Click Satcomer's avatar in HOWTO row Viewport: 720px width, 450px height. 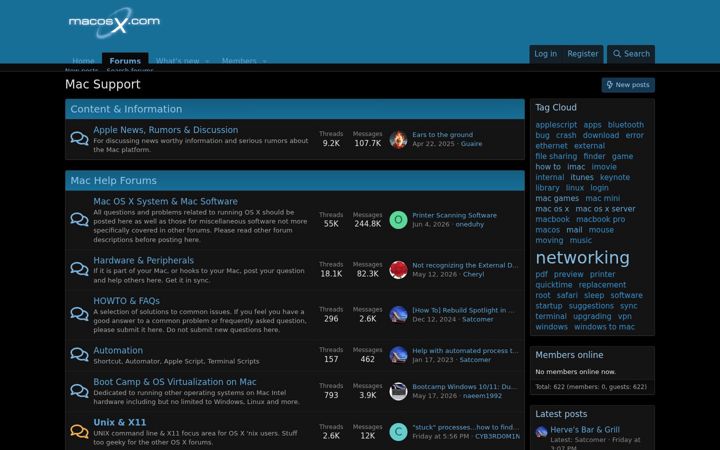point(398,315)
